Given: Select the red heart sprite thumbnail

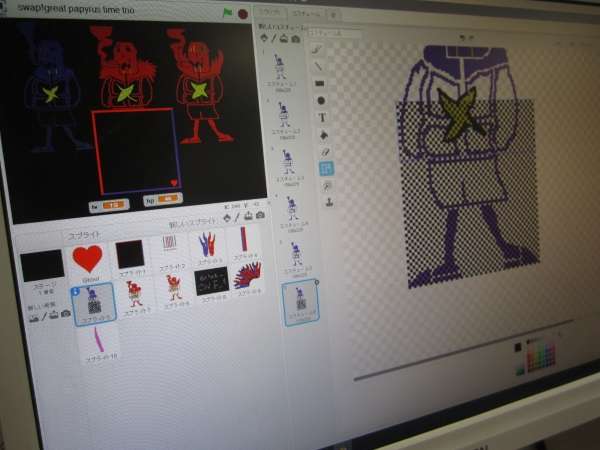Looking at the screenshot, I should click(x=88, y=263).
